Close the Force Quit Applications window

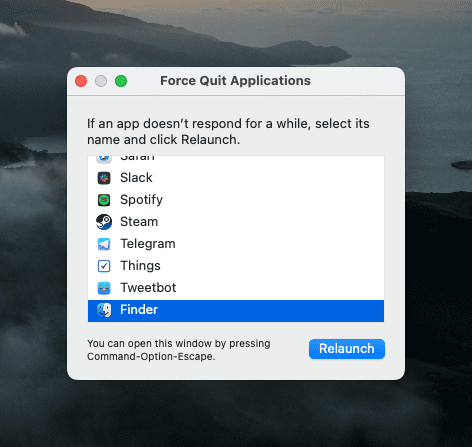click(81, 81)
